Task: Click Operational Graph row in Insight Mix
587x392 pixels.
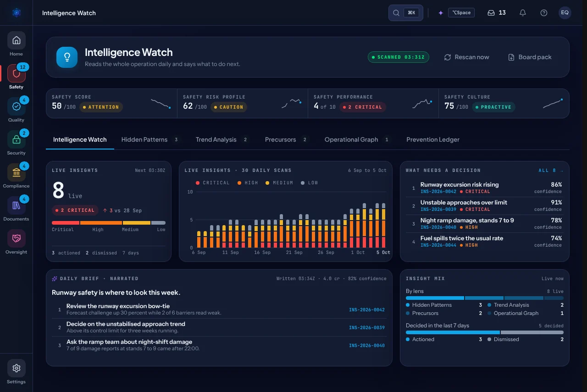Action: click(x=526, y=313)
